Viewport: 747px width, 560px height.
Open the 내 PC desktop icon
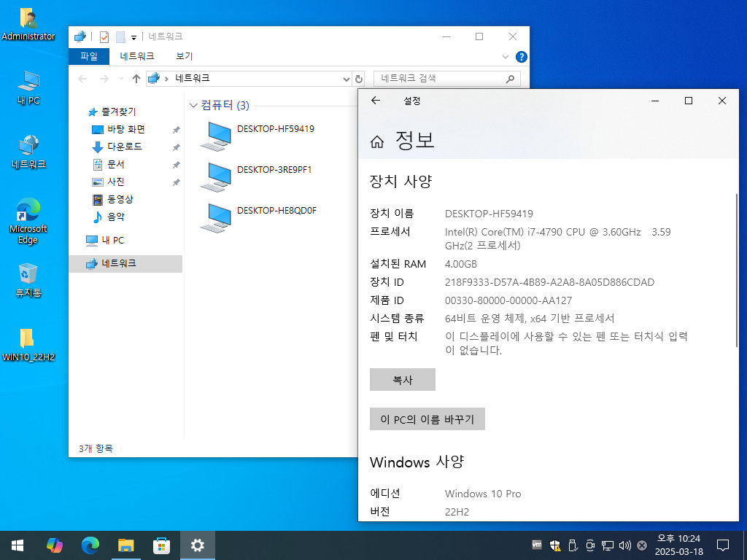pos(28,87)
